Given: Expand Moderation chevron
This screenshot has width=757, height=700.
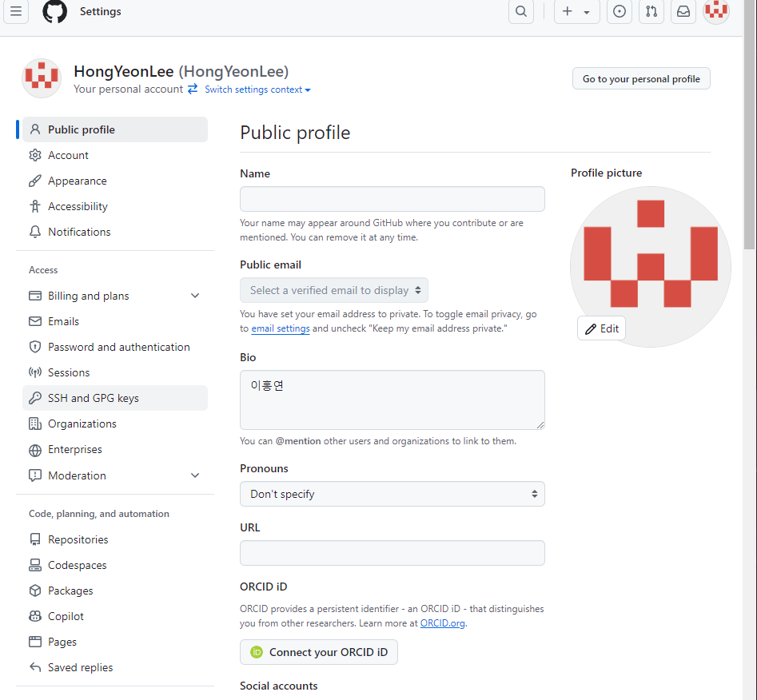Looking at the screenshot, I should [x=195, y=475].
